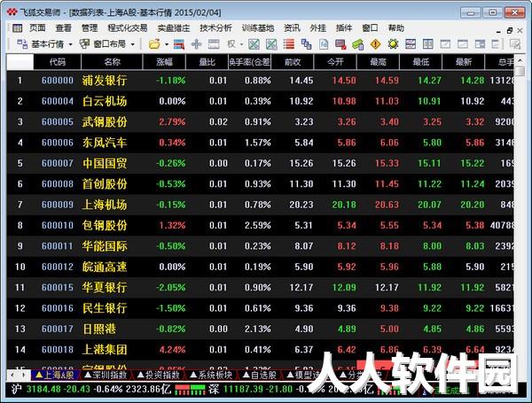Click 4.24% change for 上港集团
Screen dimensions: 532x403
[172, 350]
